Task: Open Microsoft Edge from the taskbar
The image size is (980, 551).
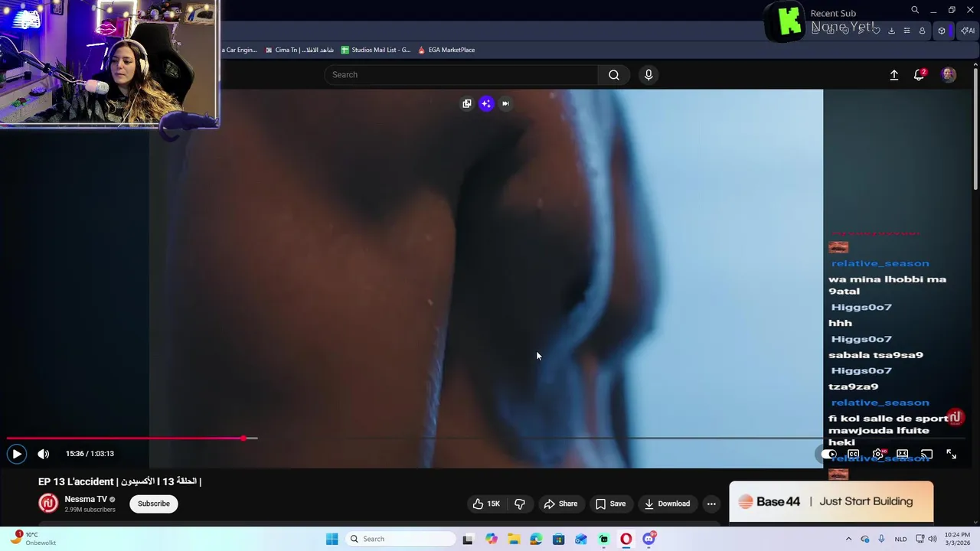Action: (x=536, y=539)
